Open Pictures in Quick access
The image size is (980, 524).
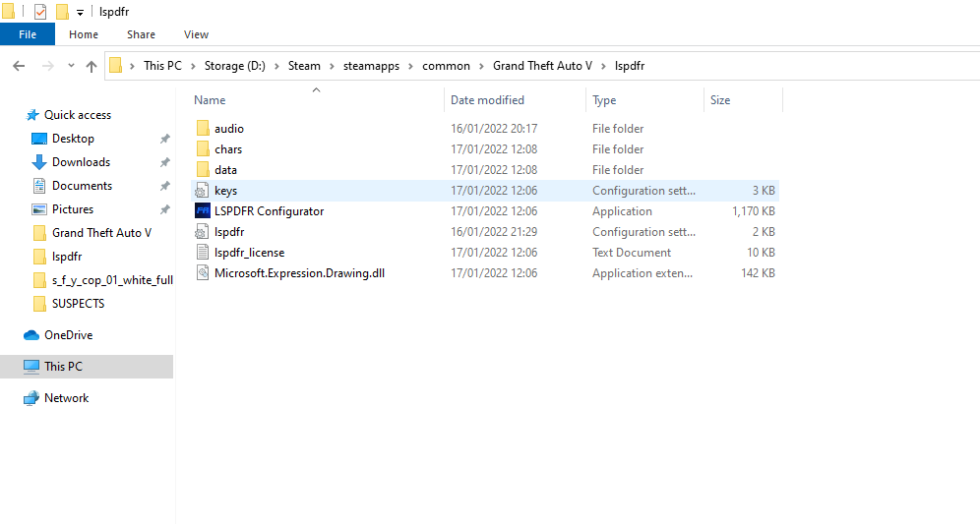[73, 209]
